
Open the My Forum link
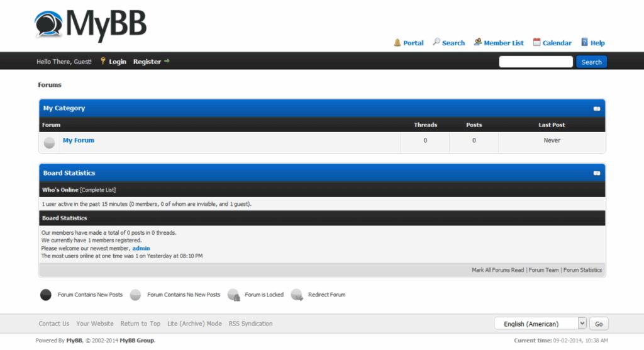[79, 140]
